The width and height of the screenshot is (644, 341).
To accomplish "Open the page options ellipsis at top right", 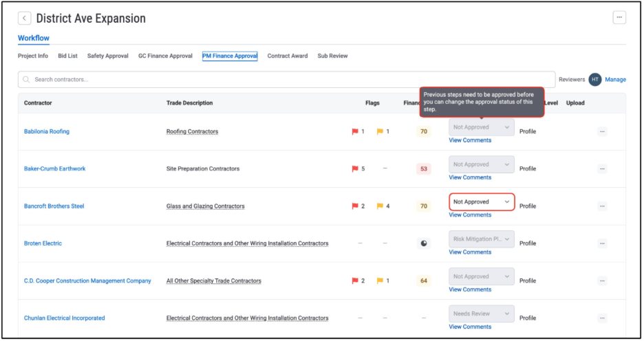I will [x=619, y=17].
